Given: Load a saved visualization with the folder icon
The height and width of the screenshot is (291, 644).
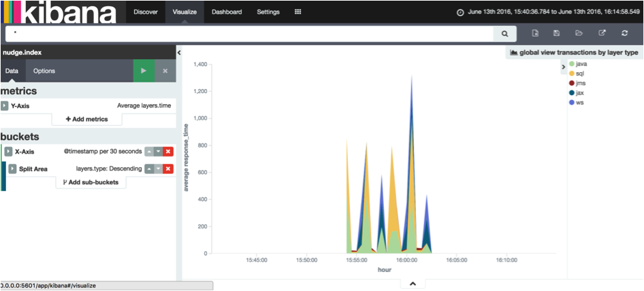Looking at the screenshot, I should coord(579,33).
